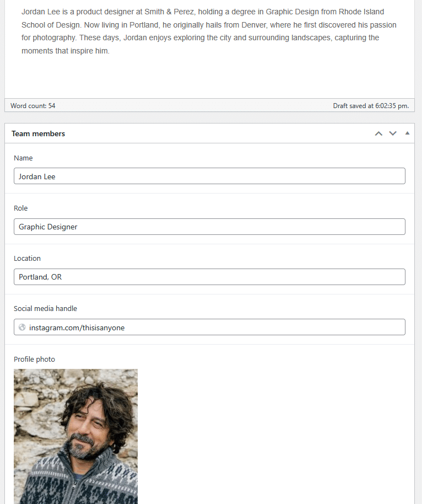The image size is (422, 504).
Task: Select the Social media handle input
Action: coord(209,326)
